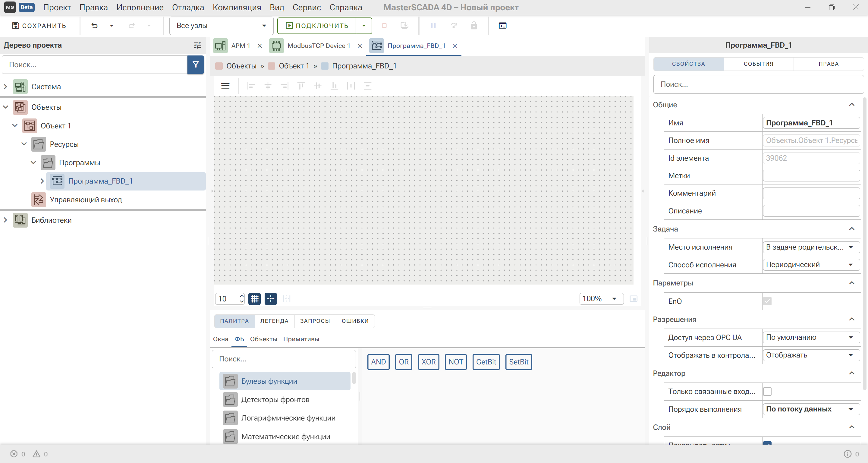Open the ПОДКЛЮЧИТЬ dropdown arrow
The height and width of the screenshot is (463, 868).
(x=364, y=26)
